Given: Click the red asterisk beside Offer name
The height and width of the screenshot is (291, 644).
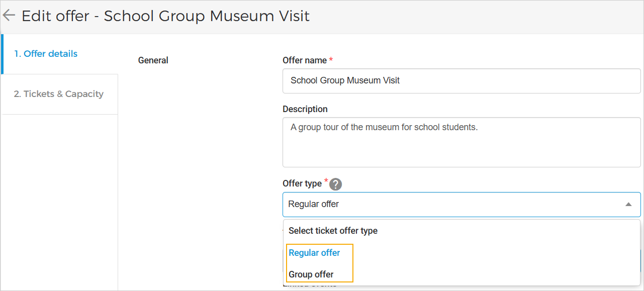Looking at the screenshot, I should click(331, 60).
